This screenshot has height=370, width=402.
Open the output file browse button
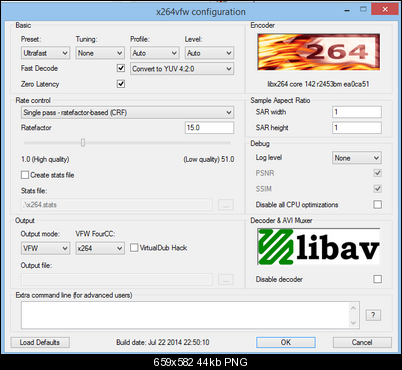226,279
